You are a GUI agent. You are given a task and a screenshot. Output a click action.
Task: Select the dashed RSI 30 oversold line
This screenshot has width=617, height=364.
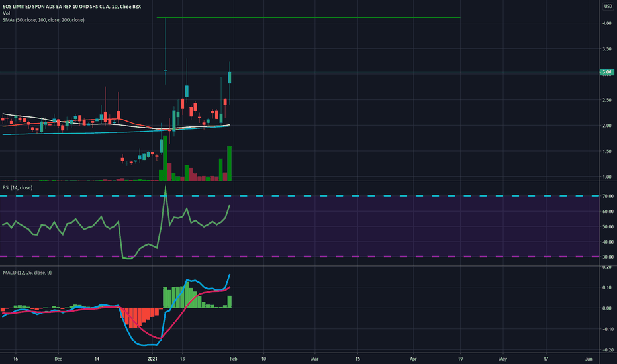[x=300, y=257]
